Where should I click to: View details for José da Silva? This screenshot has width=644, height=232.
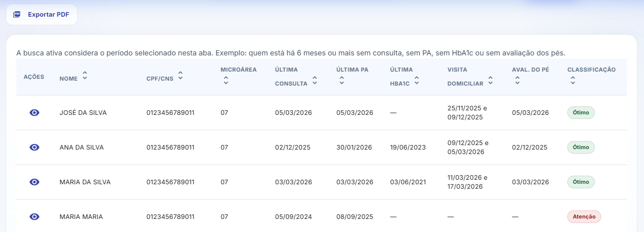[34, 113]
